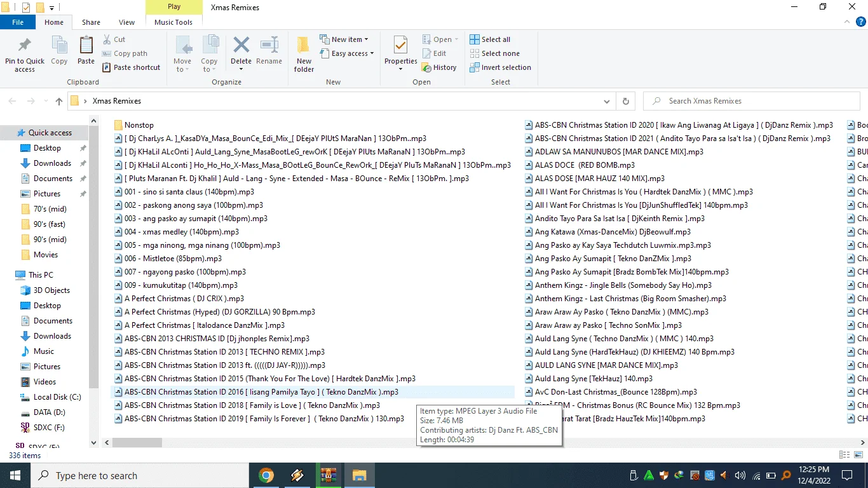The width and height of the screenshot is (868, 488).
Task: Click Copy path in the ribbon
Action: (125, 53)
